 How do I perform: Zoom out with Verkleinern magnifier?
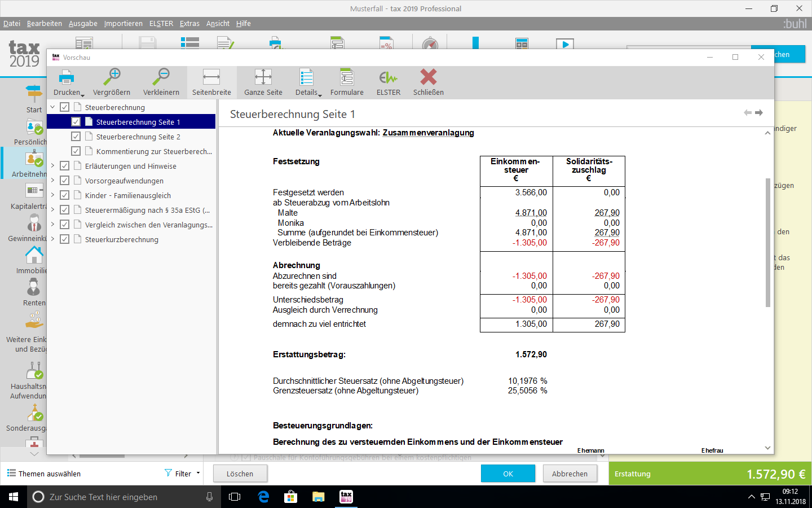[161, 77]
